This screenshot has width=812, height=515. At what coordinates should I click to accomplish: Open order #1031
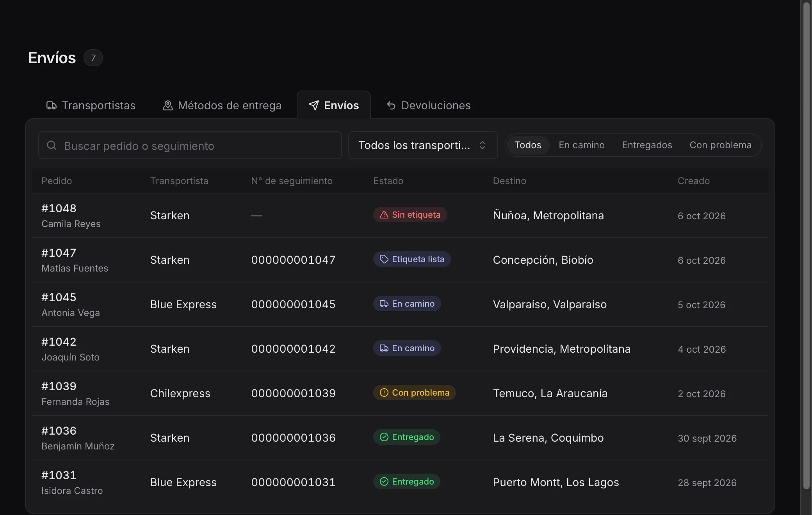[x=59, y=475]
